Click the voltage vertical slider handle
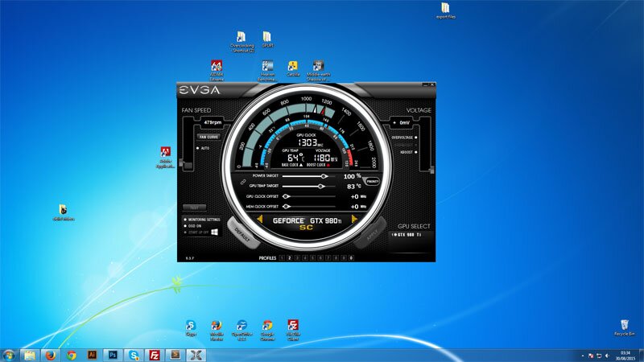The height and width of the screenshot is (362, 644). [431, 170]
